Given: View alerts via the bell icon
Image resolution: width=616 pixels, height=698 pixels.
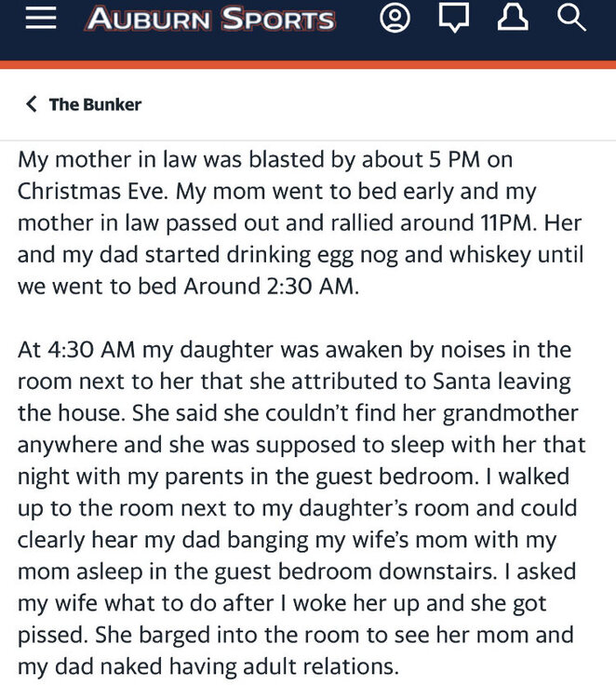Looking at the screenshot, I should coord(513,19).
